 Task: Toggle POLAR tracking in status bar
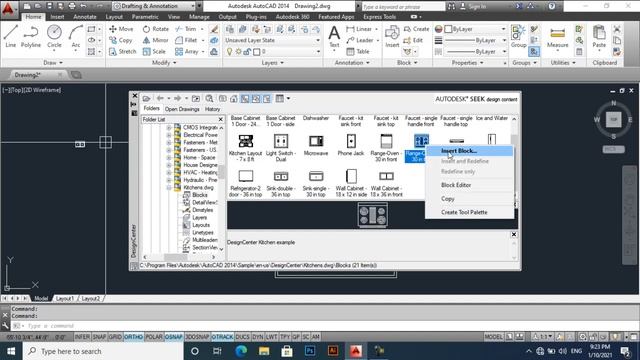154,337
